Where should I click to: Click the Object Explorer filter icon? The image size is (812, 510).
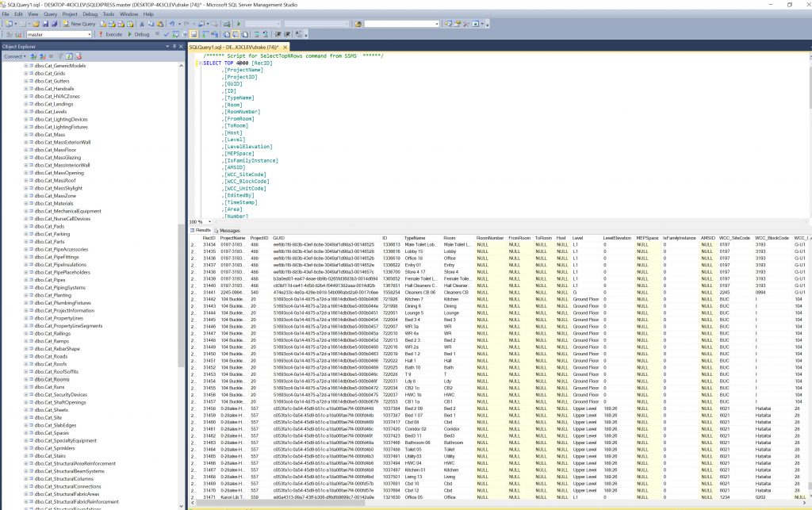tap(61, 57)
